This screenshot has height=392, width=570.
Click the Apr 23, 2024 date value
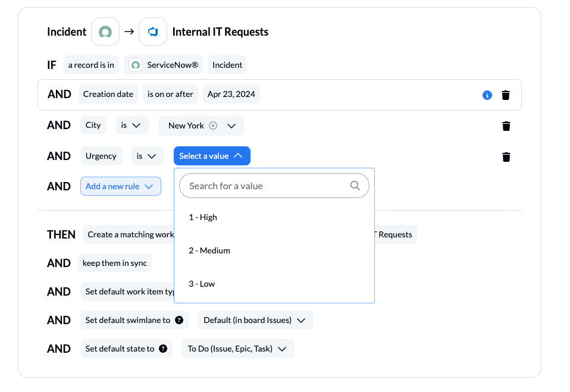(x=231, y=93)
